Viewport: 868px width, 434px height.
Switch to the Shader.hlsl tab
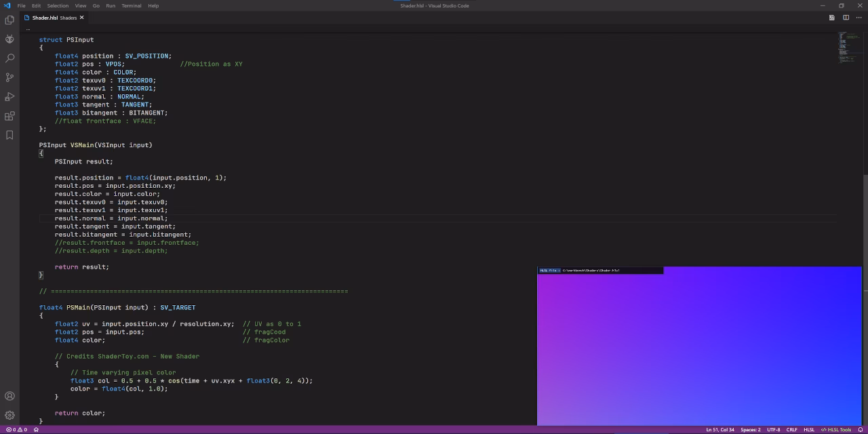[x=45, y=18]
